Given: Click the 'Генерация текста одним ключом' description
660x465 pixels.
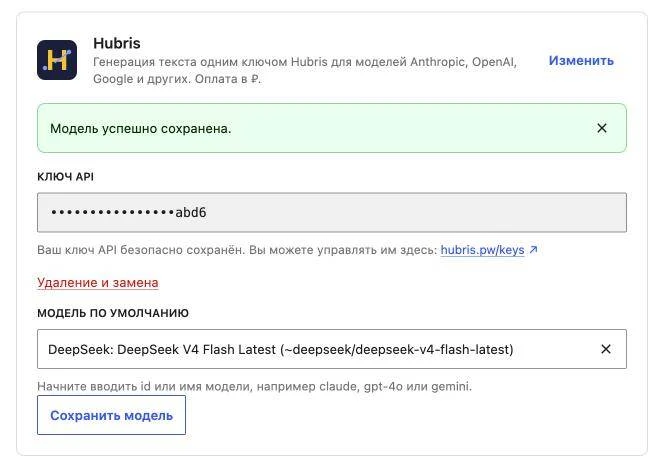Looking at the screenshot, I should point(305,70).
